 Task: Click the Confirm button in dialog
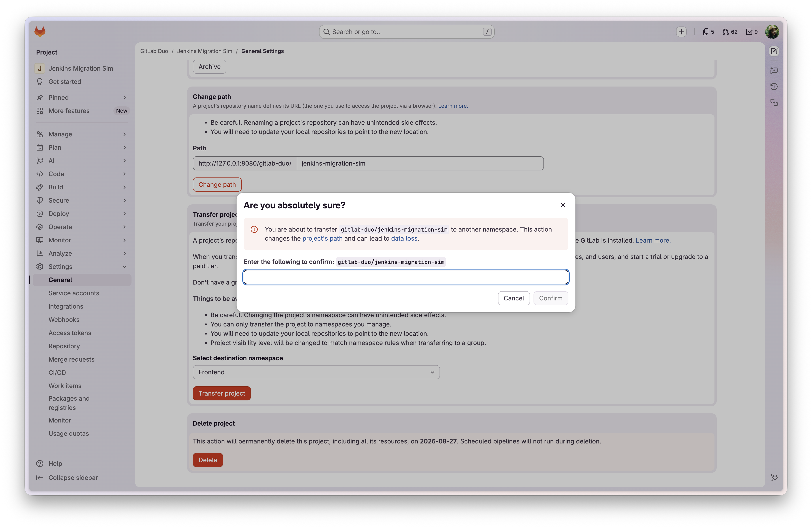(550, 298)
